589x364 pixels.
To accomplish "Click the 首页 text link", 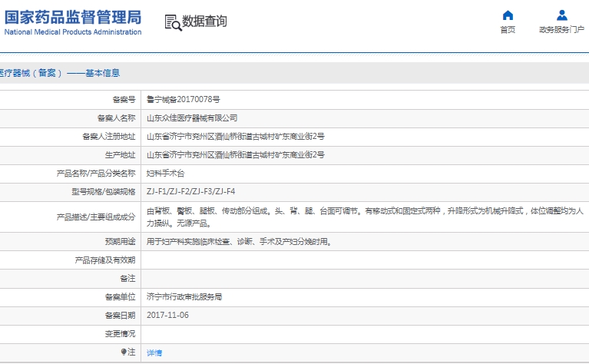I will [x=508, y=30].
